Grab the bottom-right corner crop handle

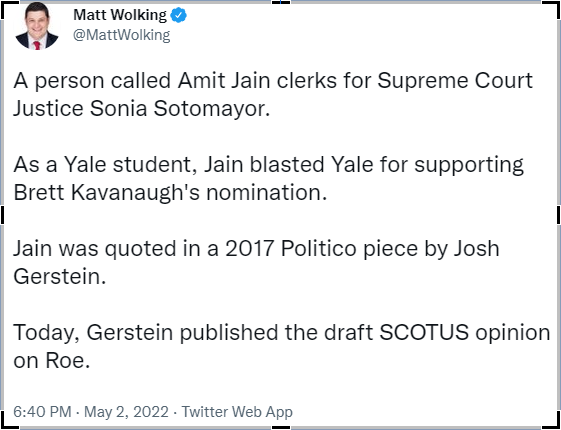[x=554, y=423]
